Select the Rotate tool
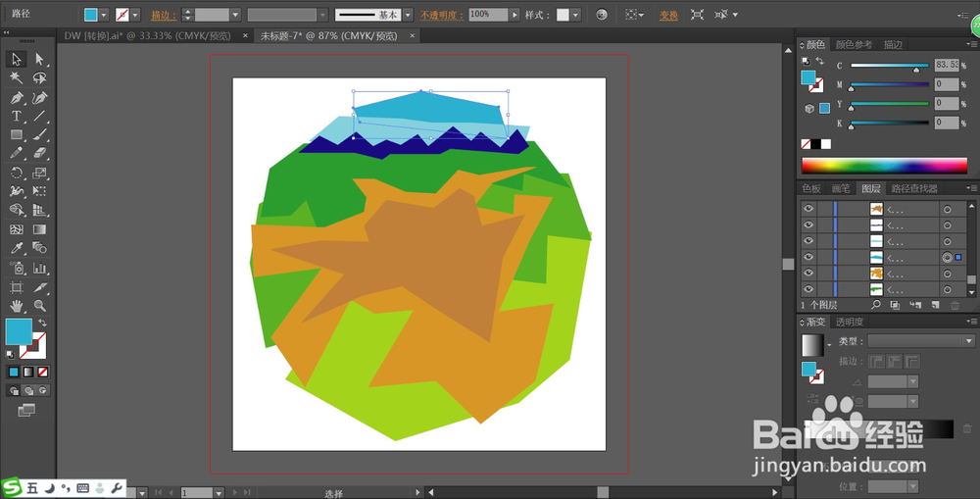This screenshot has width=980, height=499. (17, 173)
